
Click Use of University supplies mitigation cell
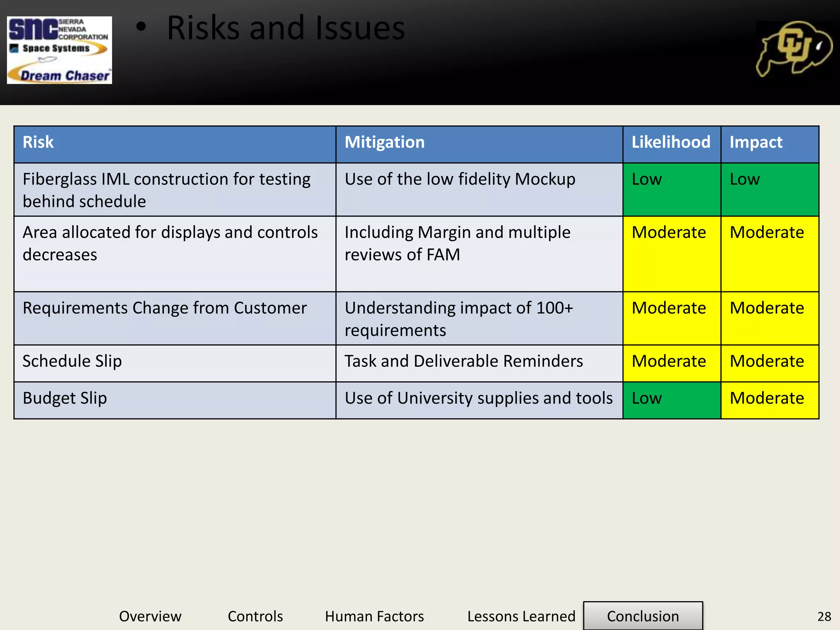[479, 400]
